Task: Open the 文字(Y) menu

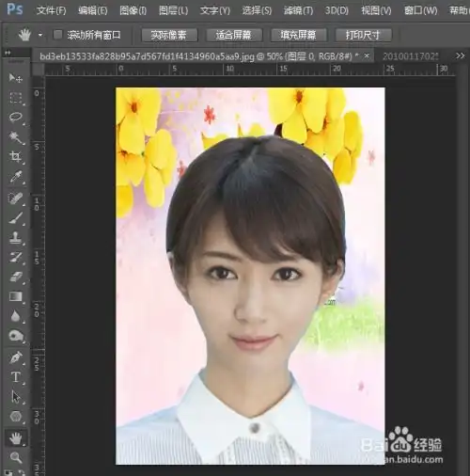Action: pos(215,10)
